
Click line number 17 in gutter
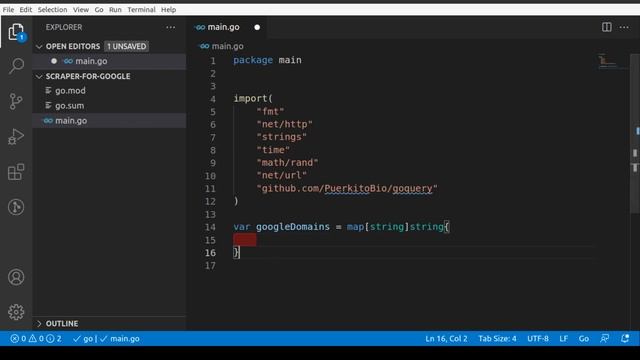coord(210,266)
